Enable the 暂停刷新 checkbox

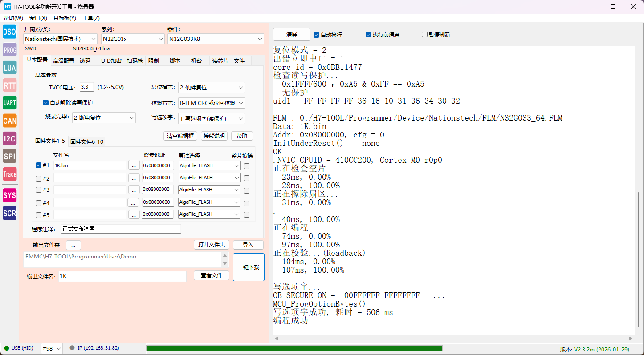coord(425,35)
